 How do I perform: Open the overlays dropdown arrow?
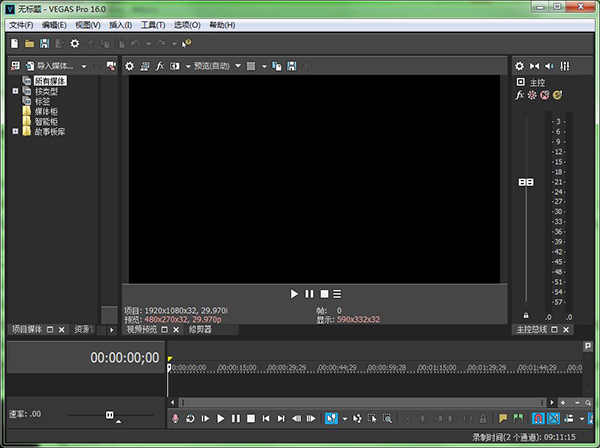pyautogui.click(x=264, y=66)
